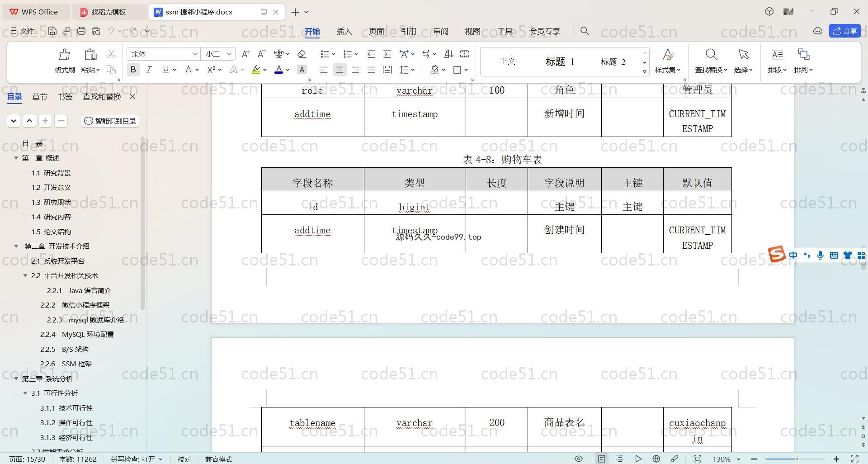Image resolution: width=868 pixels, height=464 pixels.
Task: Click the fullscreen icon in the status bar
Action: coord(854,459)
